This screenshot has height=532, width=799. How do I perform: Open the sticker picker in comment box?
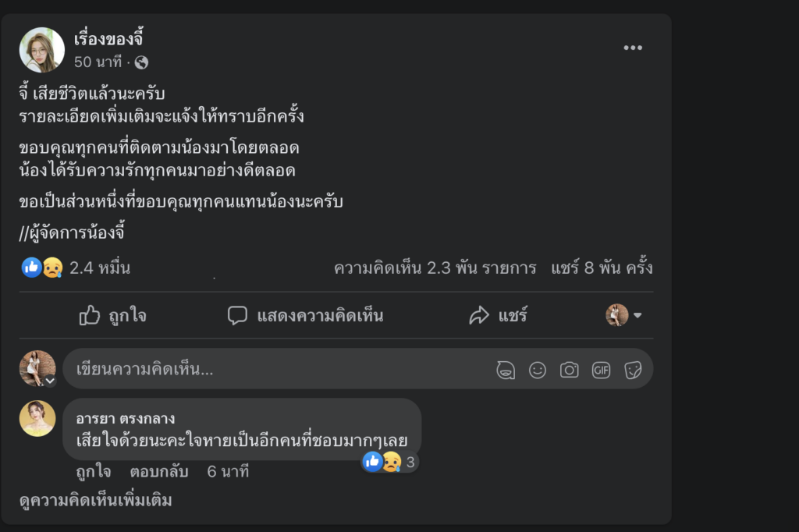[x=633, y=370]
